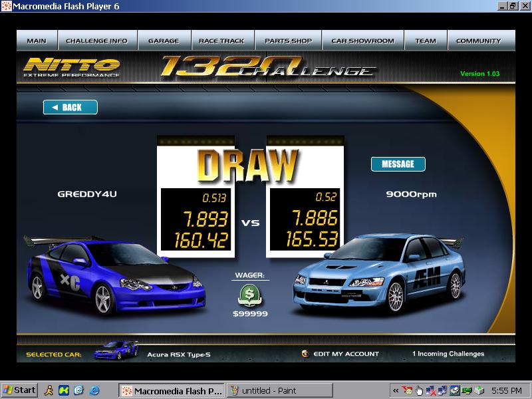Minimize the Flash Player window

[x=502, y=6]
